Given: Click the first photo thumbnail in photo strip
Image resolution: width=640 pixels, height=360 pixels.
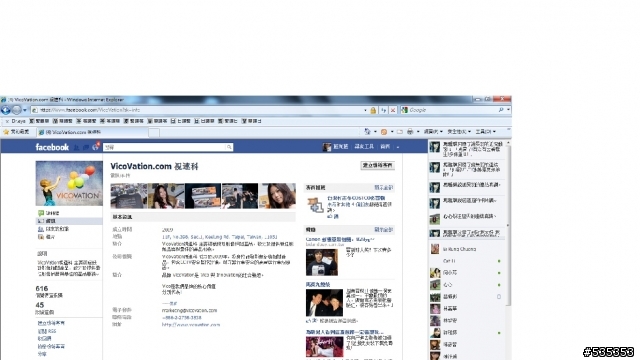Looking at the screenshot, I should [x=129, y=196].
